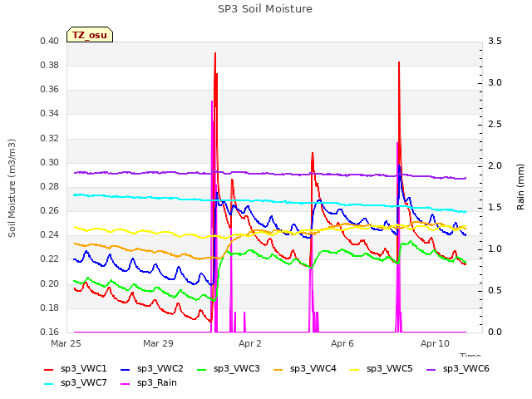Click the 0.20 soil moisture tick label
The image size is (532, 399).
(x=50, y=283)
